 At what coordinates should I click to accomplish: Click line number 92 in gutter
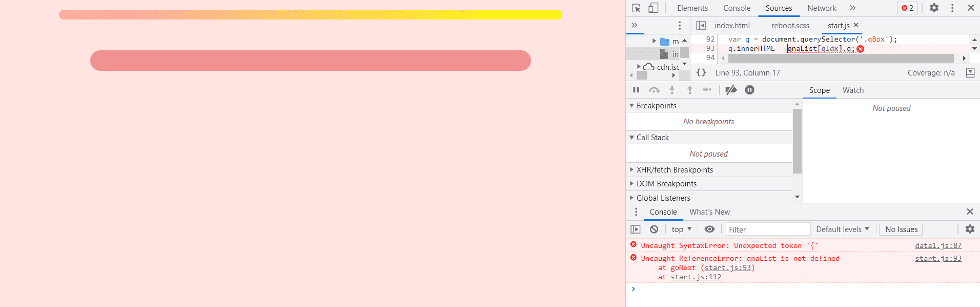coord(710,39)
